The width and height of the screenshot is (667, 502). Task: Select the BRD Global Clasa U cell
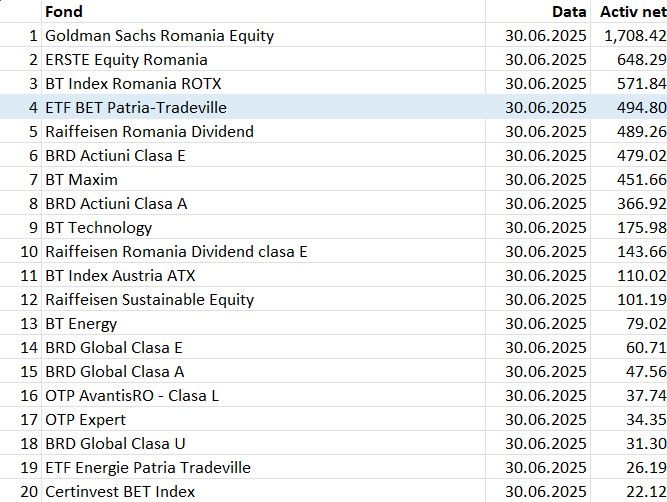click(263, 443)
